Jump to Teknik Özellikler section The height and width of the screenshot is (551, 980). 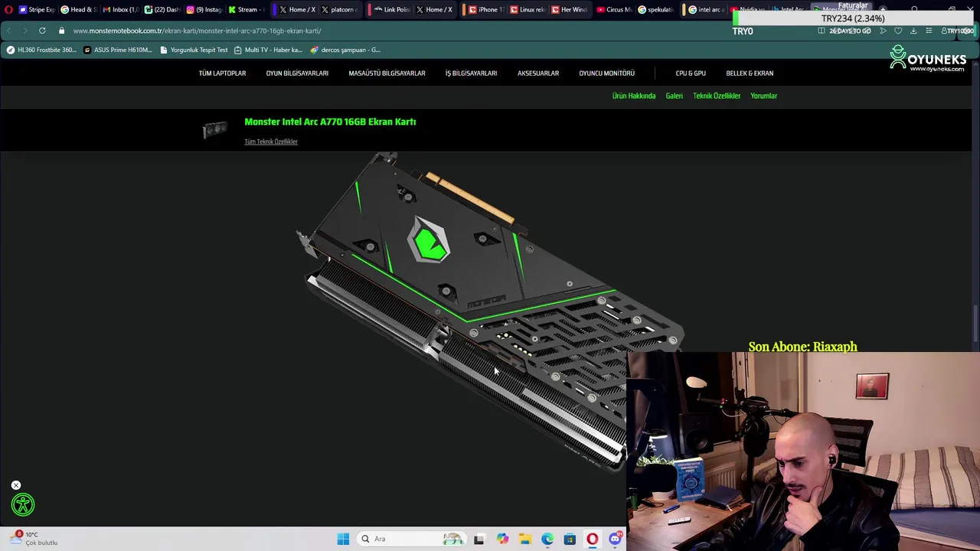(x=717, y=96)
